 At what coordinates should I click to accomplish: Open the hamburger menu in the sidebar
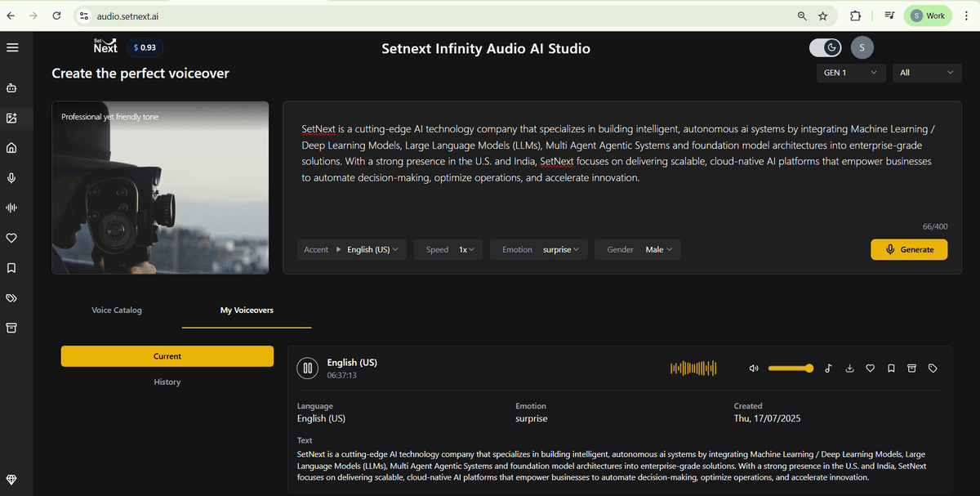click(12, 47)
